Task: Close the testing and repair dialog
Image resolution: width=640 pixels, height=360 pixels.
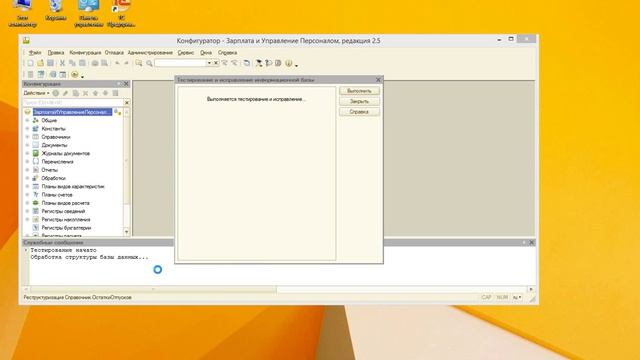Action: point(378,80)
